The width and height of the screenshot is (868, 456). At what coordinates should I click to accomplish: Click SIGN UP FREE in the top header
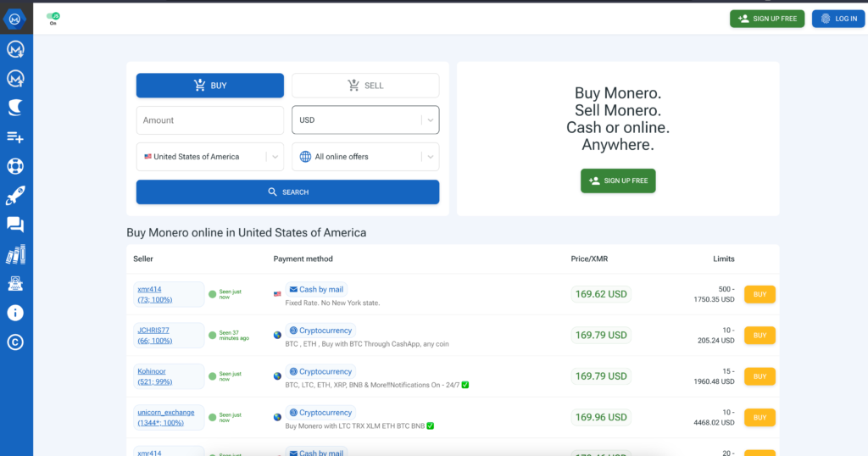(x=767, y=19)
